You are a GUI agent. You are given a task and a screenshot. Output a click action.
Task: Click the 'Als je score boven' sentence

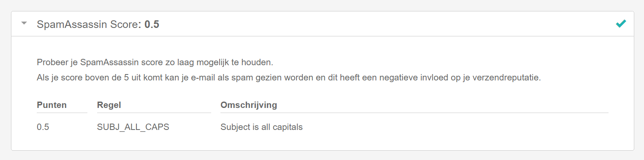[289, 78]
